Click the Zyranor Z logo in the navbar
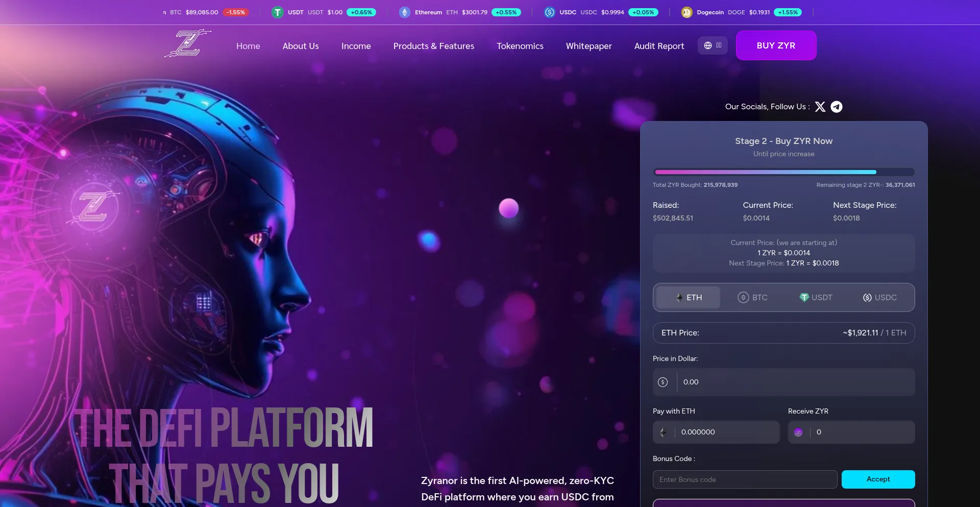The image size is (980, 507). (x=188, y=43)
